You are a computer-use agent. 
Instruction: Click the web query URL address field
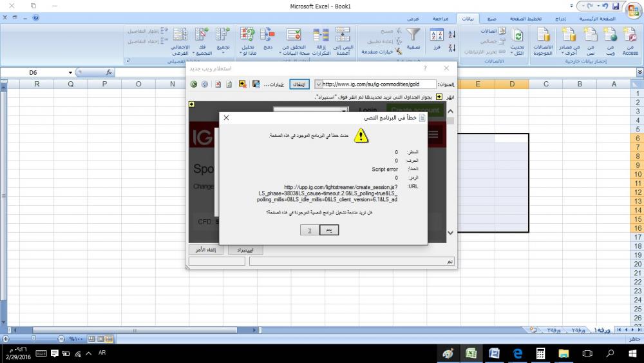pyautogui.click(x=379, y=84)
